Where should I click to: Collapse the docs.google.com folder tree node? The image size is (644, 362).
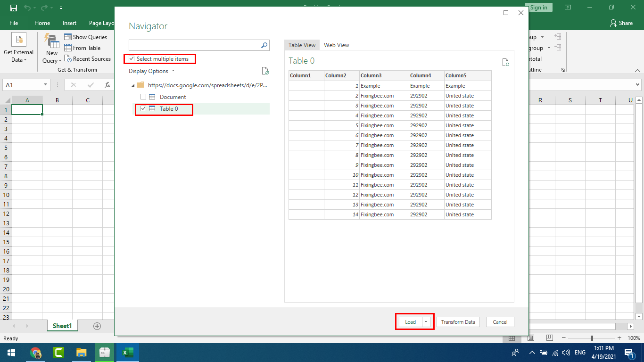(132, 85)
